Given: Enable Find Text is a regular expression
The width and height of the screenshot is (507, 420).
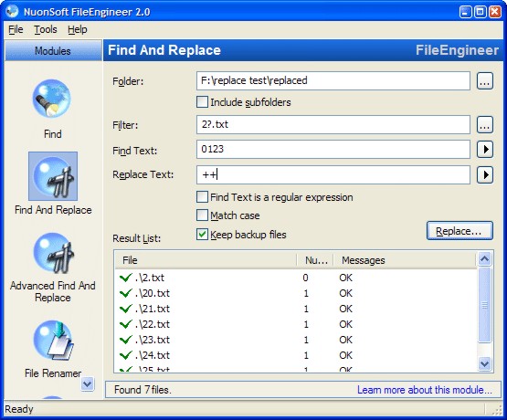Looking at the screenshot, I should tap(202, 196).
